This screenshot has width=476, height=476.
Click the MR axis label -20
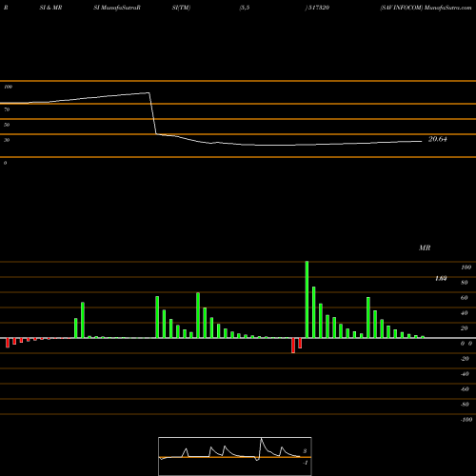tap(465, 359)
